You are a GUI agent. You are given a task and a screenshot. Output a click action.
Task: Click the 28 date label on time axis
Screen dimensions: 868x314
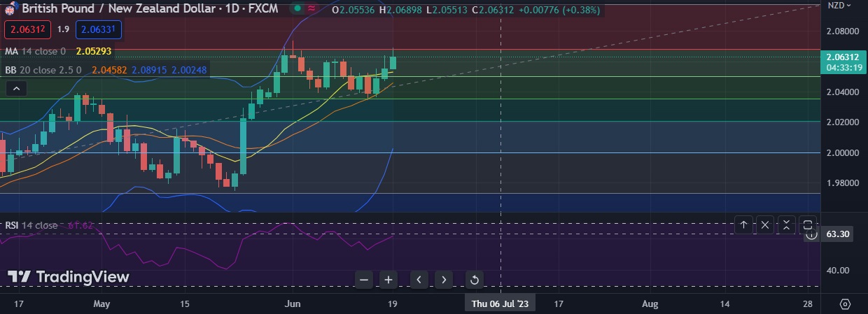coord(808,304)
